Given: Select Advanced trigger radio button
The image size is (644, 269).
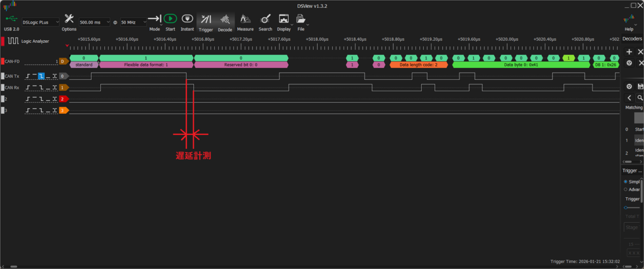Looking at the screenshot, I should point(626,189).
